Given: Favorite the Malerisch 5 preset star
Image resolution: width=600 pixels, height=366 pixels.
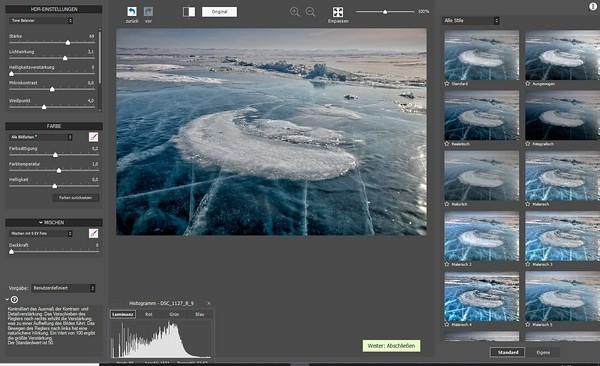Looking at the screenshot, I should (528, 324).
